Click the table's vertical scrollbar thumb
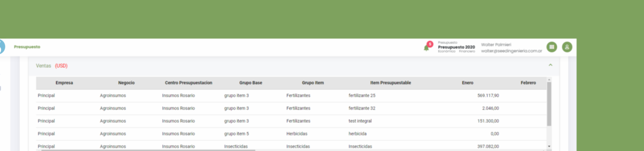The width and height of the screenshot is (644, 151). (x=549, y=104)
